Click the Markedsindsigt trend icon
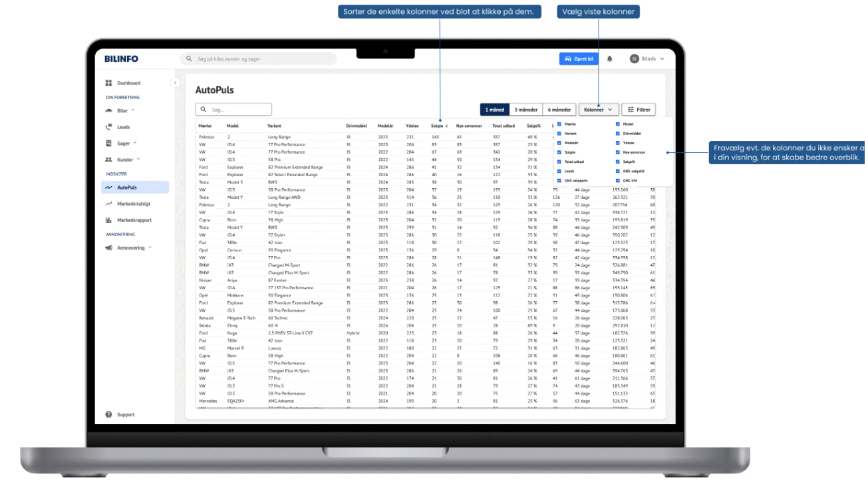 coord(108,204)
